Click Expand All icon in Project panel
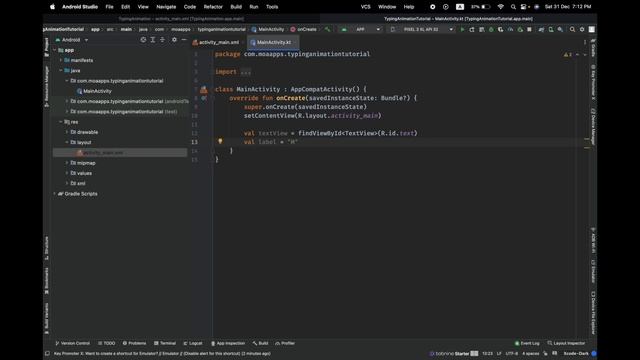This screenshot has width=640, height=360. [153, 40]
